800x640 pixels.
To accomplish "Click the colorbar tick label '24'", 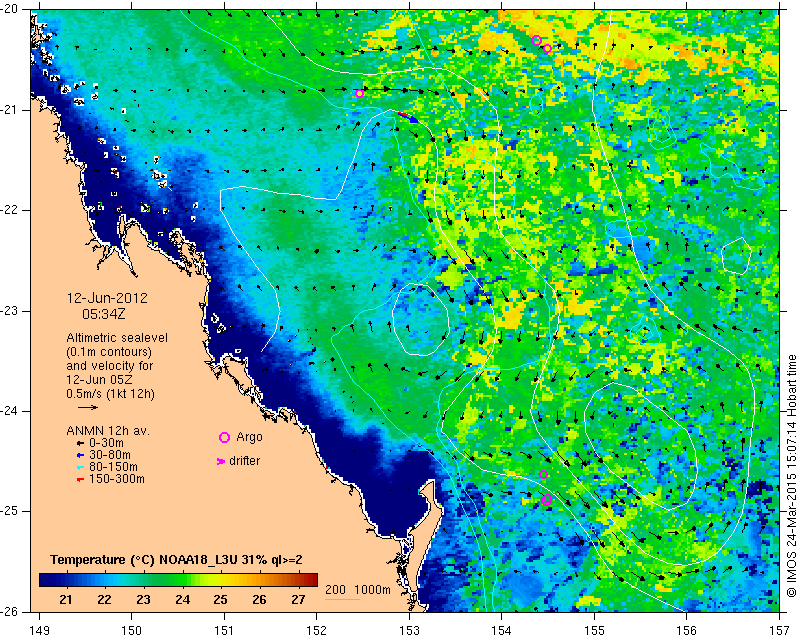I will (182, 600).
